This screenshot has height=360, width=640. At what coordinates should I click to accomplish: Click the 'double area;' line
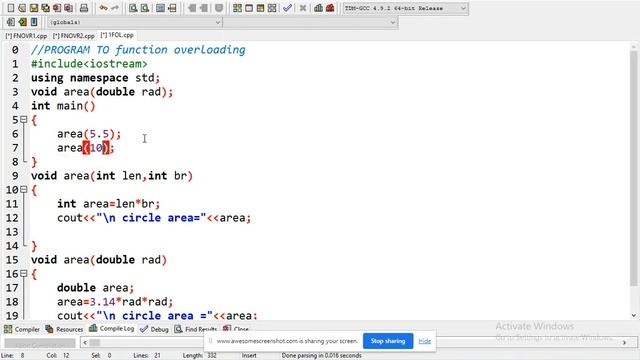[96, 288]
